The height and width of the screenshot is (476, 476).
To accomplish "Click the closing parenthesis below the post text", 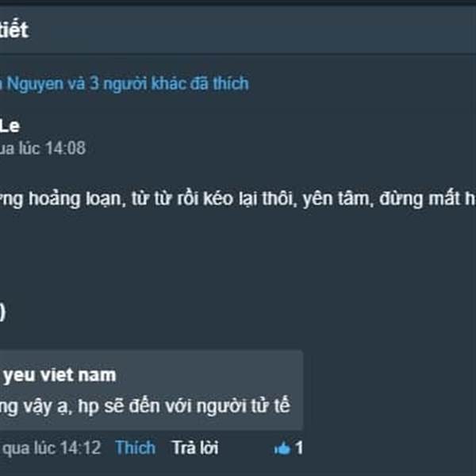I will [2, 312].
